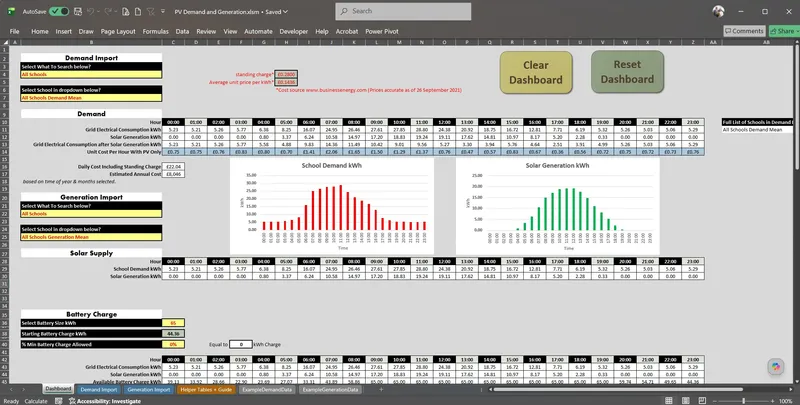This screenshot has width=800, height=405.
Task: Open the Undo history dropdown arrow
Action: click(x=99, y=11)
